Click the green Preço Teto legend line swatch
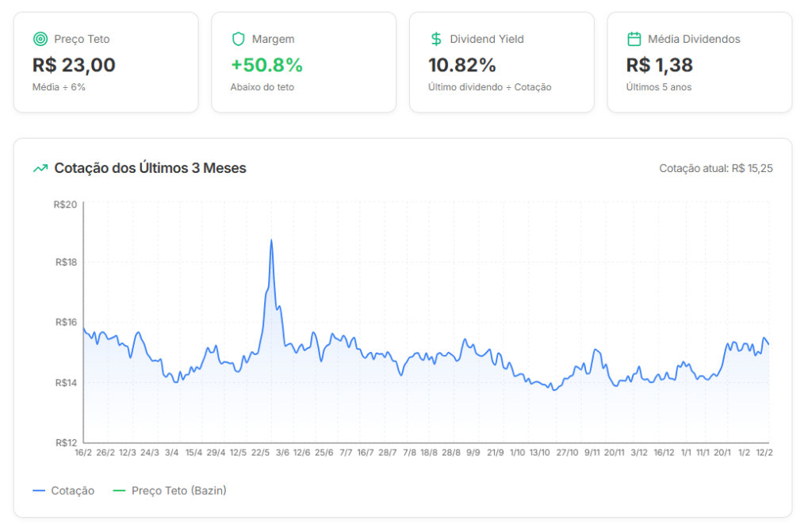The height and width of the screenshot is (524, 812). pyautogui.click(x=120, y=491)
